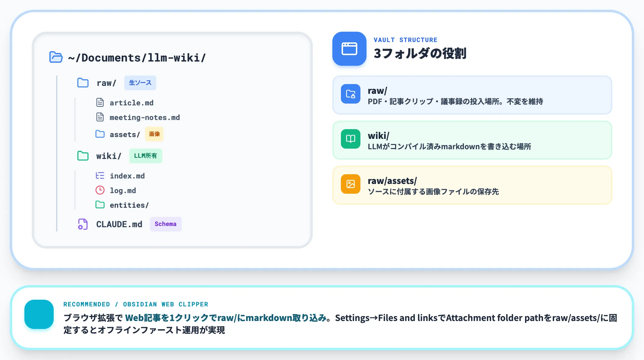Click the text オフラインファースト運用が実現

161,330
